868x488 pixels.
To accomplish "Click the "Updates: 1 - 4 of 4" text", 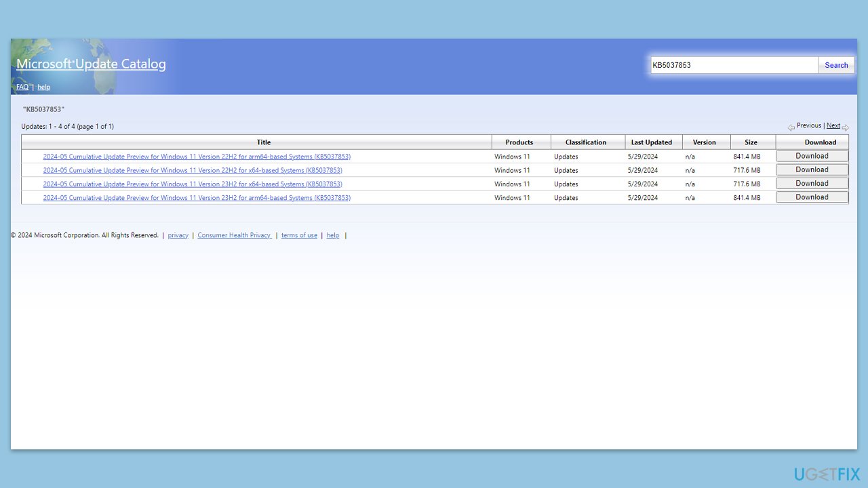I will click(48, 127).
